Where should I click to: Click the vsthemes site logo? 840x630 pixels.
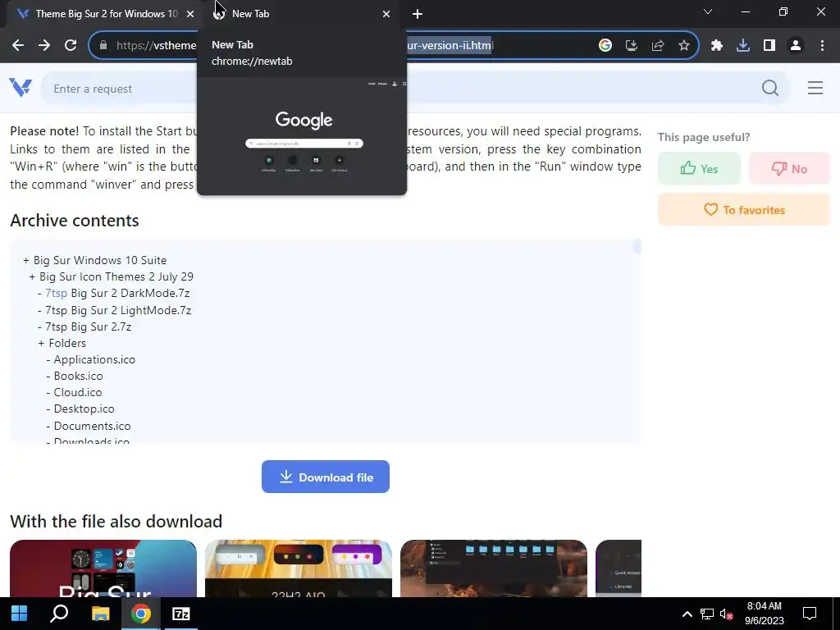[21, 87]
